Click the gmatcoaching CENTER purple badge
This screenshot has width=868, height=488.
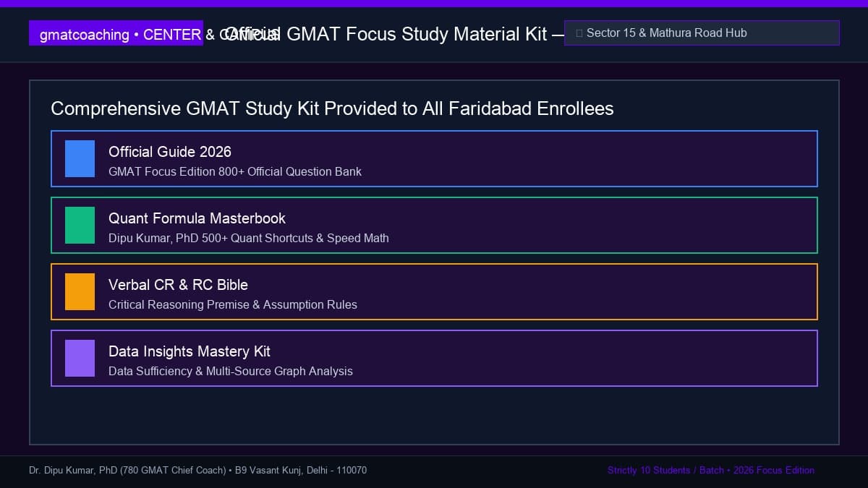tap(116, 33)
